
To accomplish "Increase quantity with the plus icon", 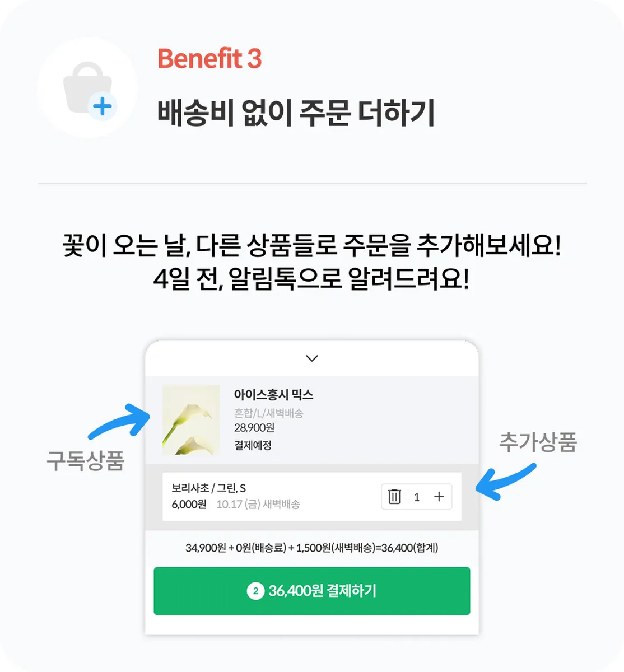I will 439,497.
